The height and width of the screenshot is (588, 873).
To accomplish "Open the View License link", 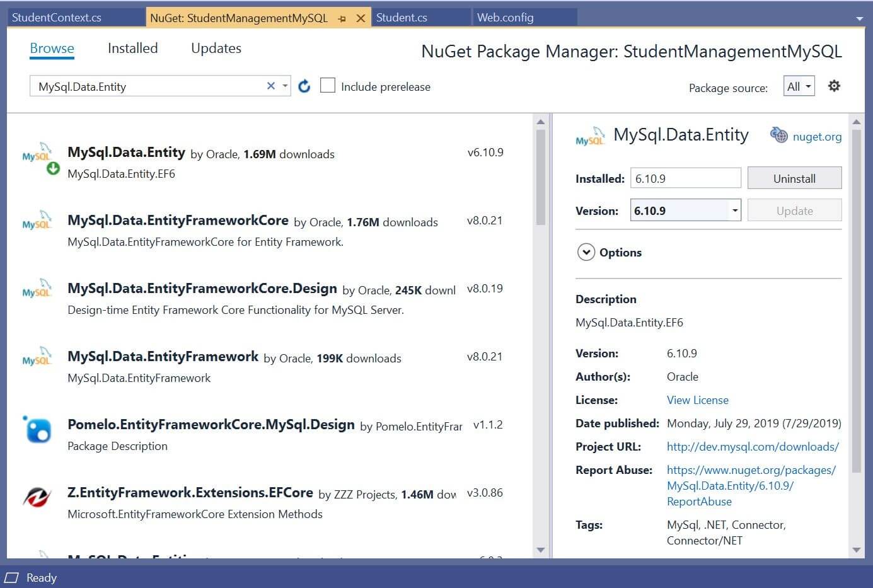I will point(697,400).
